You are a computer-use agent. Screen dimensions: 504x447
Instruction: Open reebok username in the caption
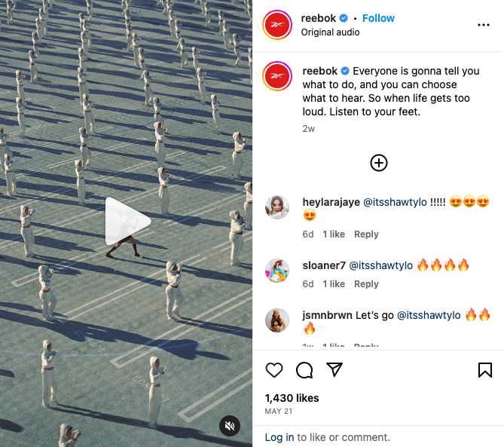pos(320,71)
